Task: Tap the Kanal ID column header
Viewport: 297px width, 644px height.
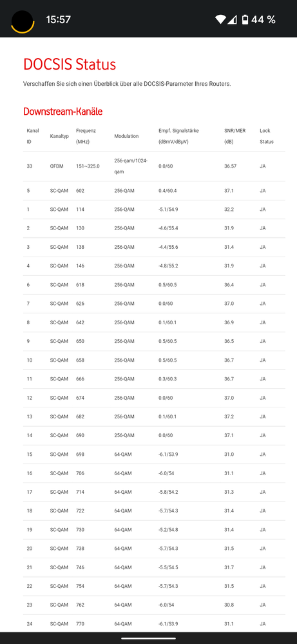Action: point(33,136)
